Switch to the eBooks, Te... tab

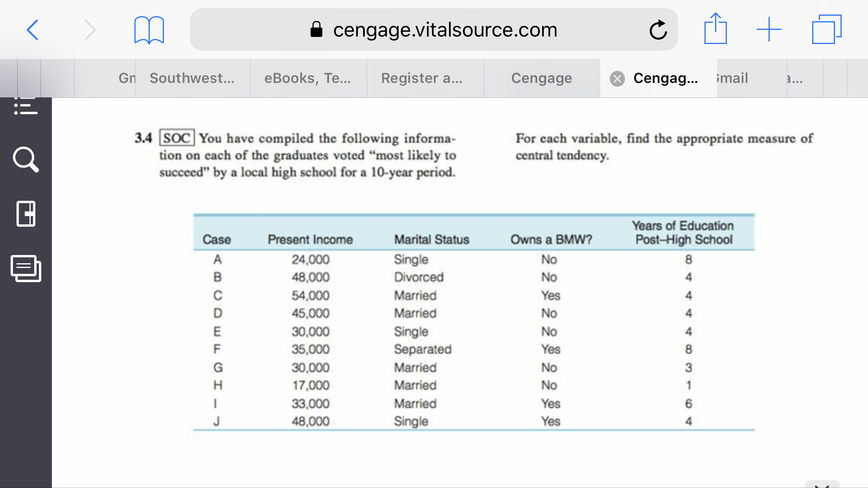pos(308,78)
